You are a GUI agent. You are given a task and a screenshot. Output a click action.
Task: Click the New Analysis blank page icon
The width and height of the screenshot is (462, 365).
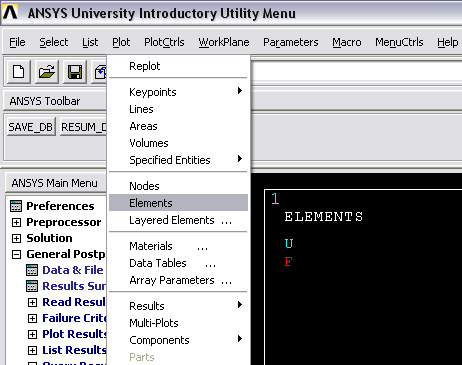click(x=19, y=72)
